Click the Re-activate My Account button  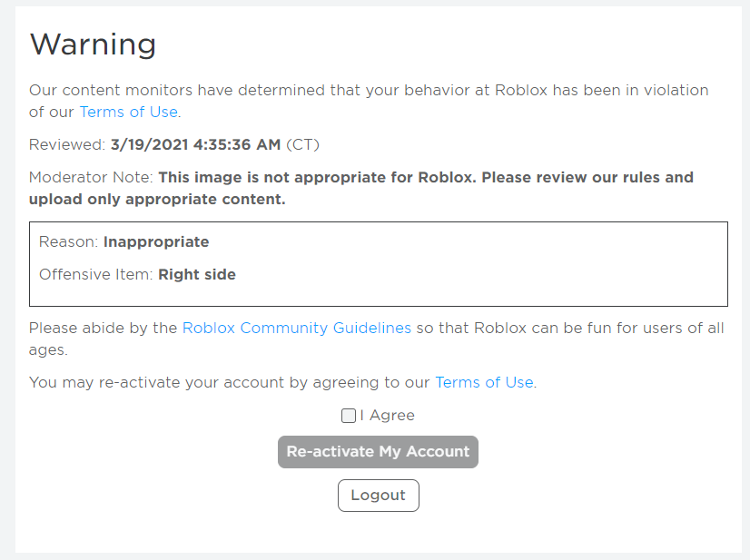click(x=378, y=451)
